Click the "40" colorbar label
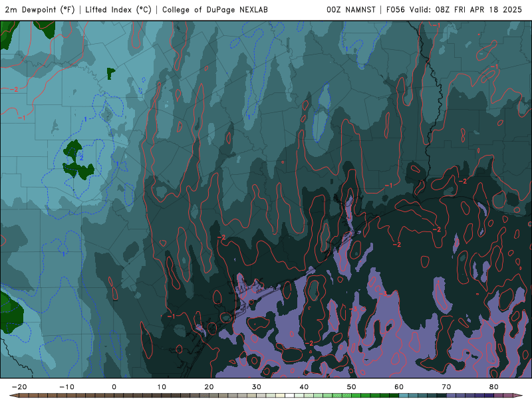The height and width of the screenshot is (399, 532). tap(304, 387)
